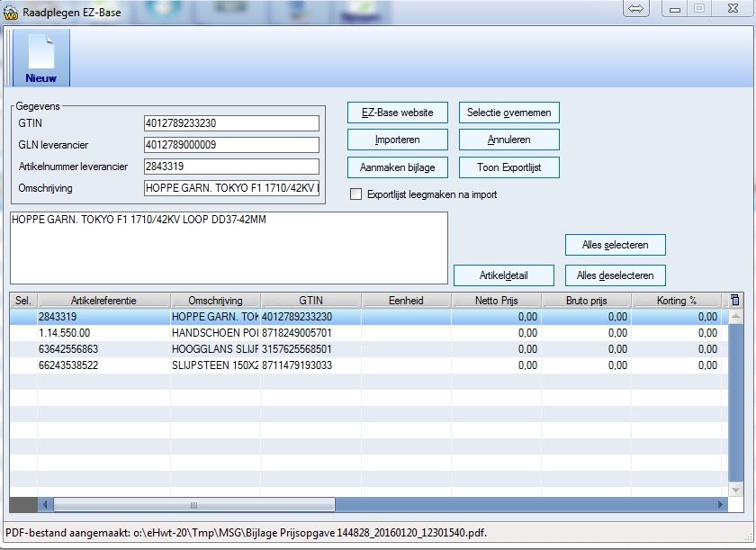
Task: Open the grid column chooser icon
Action: [735, 300]
